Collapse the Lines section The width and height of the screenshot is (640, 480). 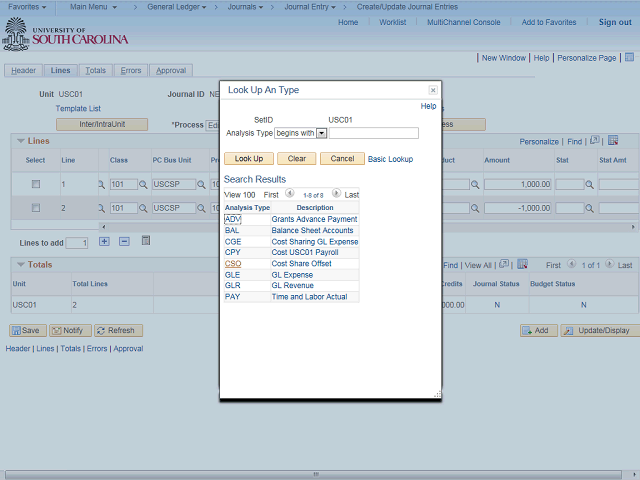[20, 141]
